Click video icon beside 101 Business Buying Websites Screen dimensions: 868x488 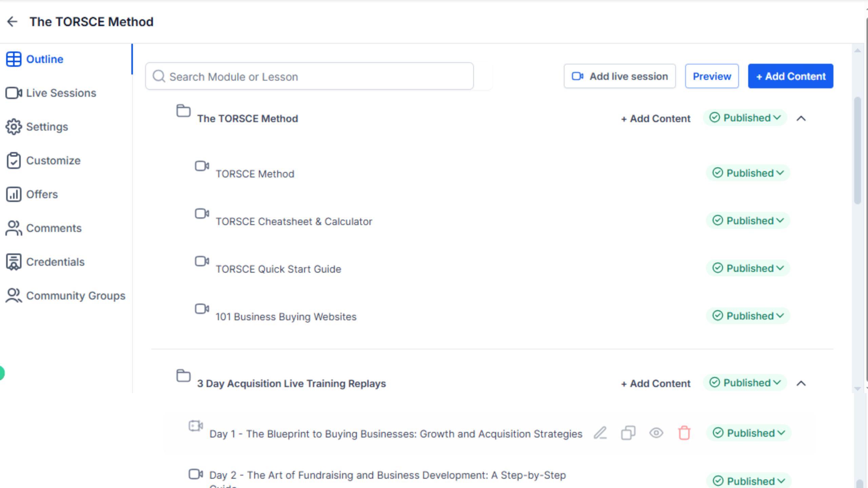[202, 309]
